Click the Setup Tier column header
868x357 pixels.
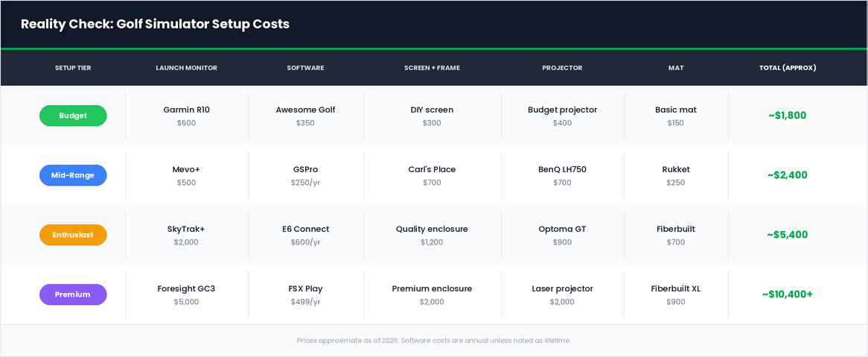pyautogui.click(x=73, y=68)
